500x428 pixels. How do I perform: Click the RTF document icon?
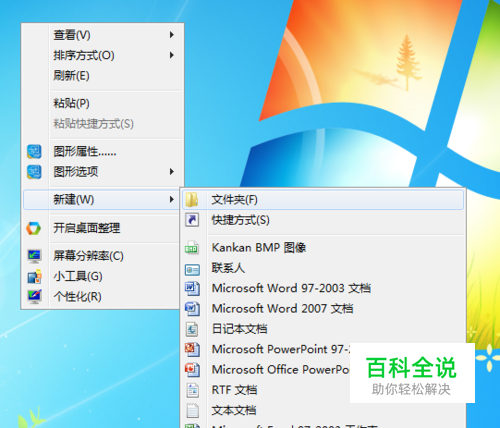(193, 390)
